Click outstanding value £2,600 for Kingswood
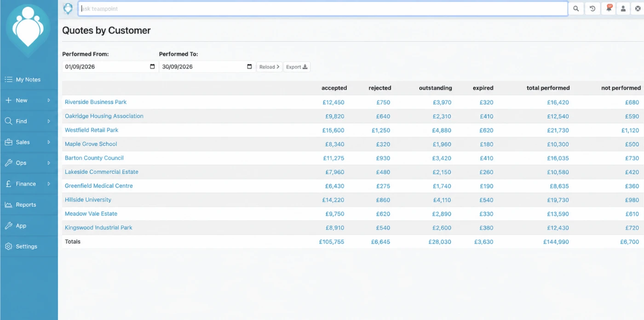 pyautogui.click(x=442, y=228)
